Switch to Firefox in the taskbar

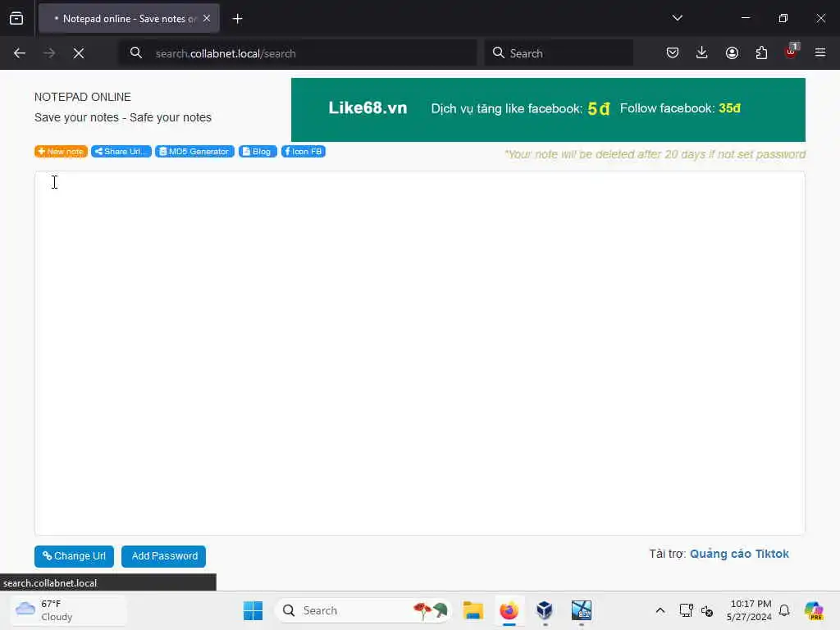pyautogui.click(x=509, y=610)
